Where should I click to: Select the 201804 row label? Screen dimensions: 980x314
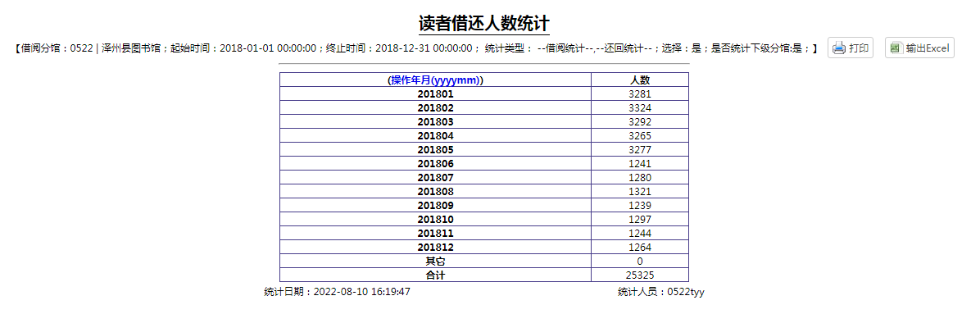436,136
